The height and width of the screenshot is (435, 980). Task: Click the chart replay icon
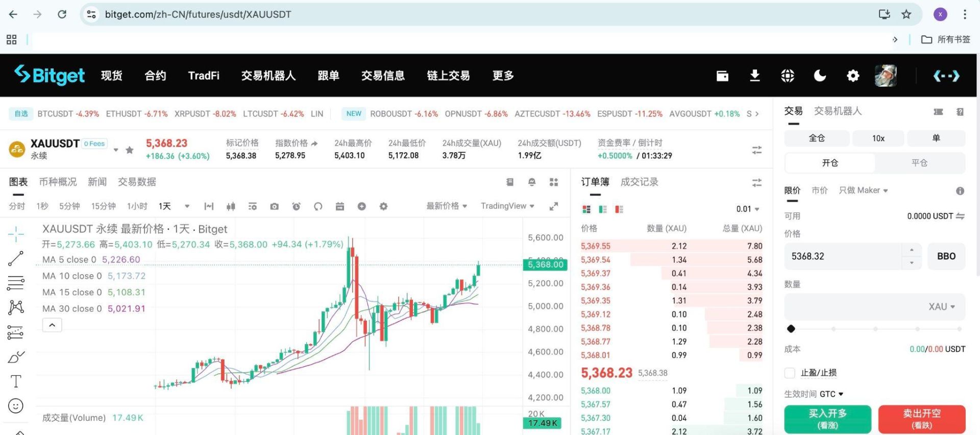(x=318, y=206)
